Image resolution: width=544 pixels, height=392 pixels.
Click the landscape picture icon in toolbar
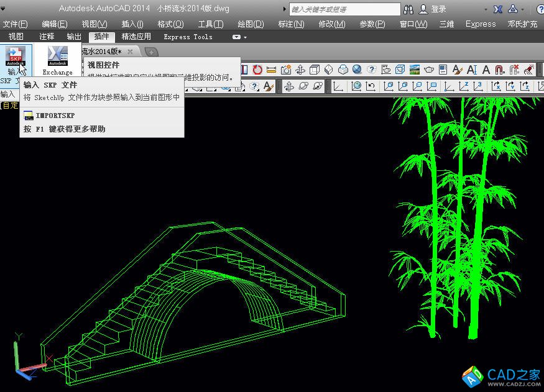415,70
